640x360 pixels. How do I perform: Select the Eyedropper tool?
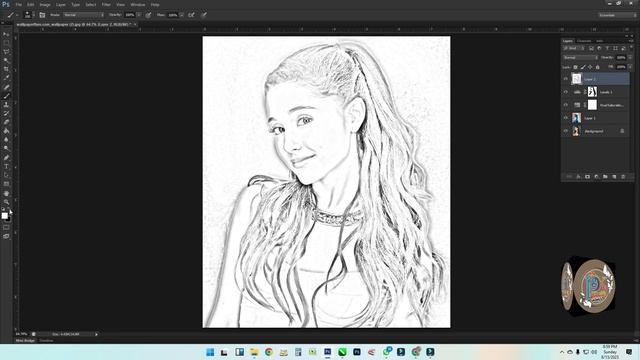tap(6, 78)
